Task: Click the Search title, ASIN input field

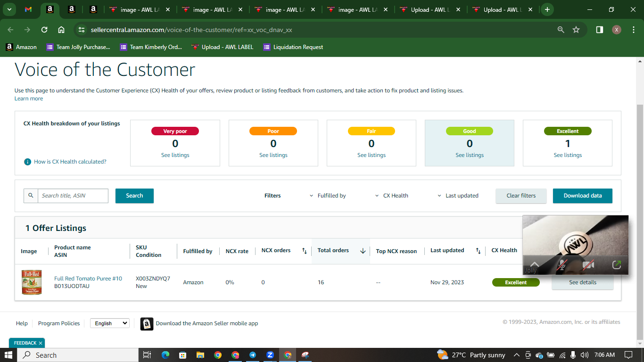Action: coord(73,196)
